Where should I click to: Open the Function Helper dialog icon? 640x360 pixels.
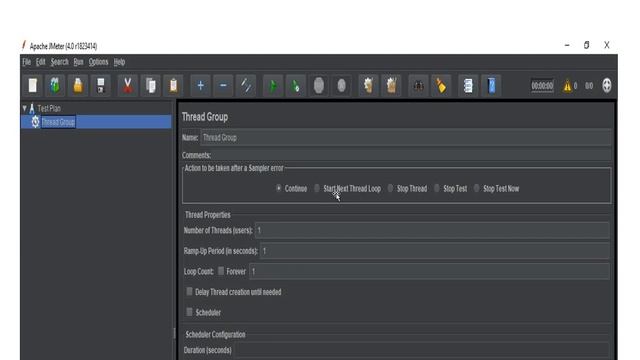point(468,86)
